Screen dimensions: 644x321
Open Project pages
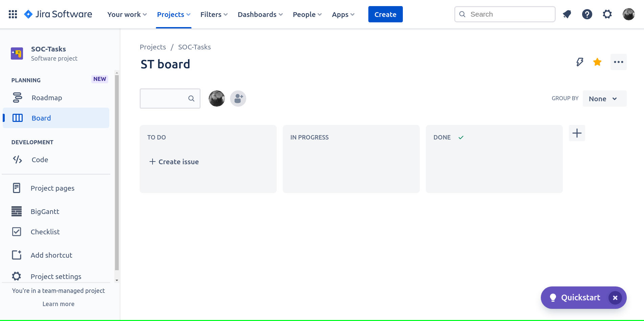(52, 188)
